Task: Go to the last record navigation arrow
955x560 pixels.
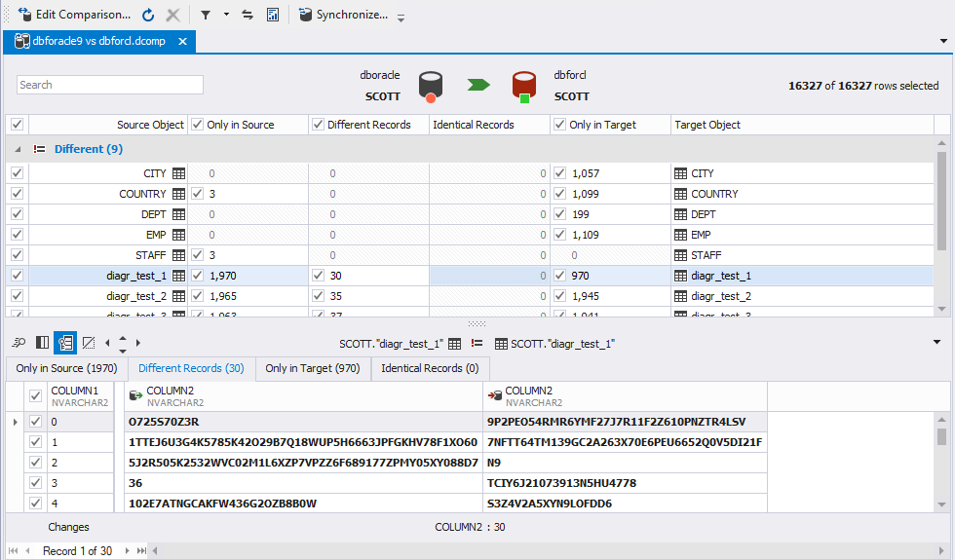Action: (x=141, y=551)
